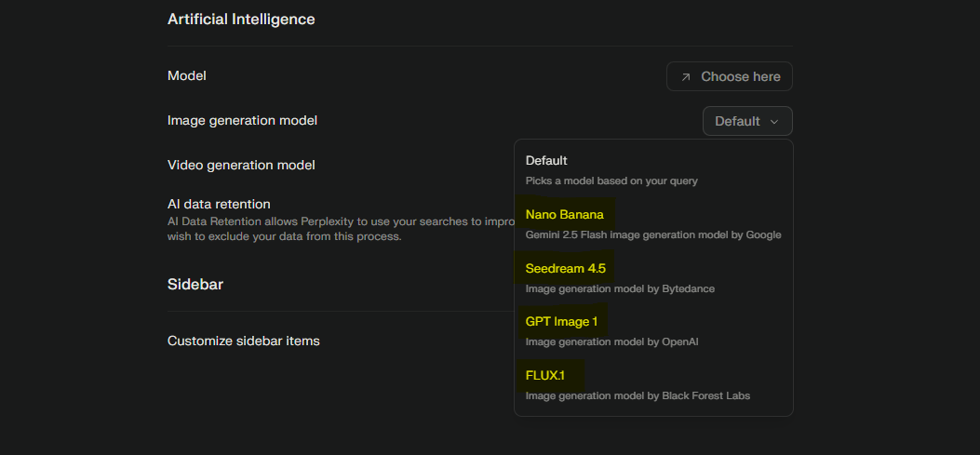
Task: Select the Default option in the list
Action: pos(546,160)
